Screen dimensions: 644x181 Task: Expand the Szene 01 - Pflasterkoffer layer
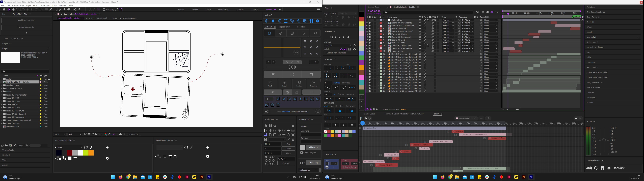point(378,48)
